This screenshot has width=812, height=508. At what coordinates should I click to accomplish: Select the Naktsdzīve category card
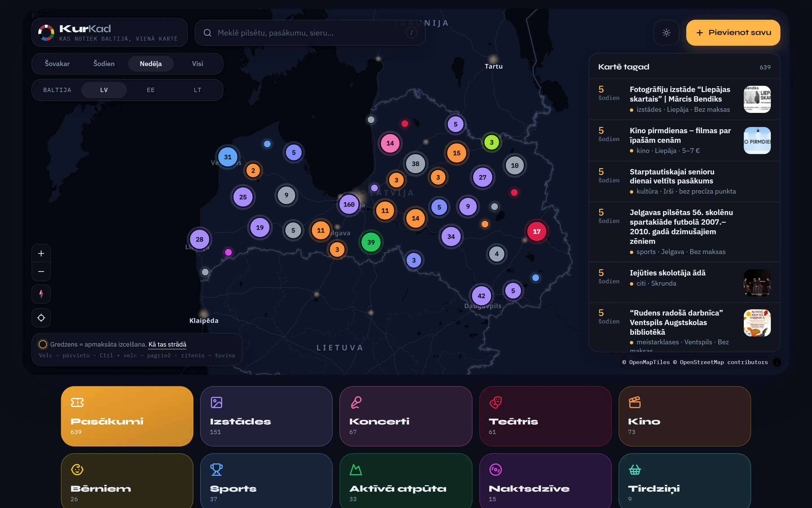pyautogui.click(x=545, y=480)
